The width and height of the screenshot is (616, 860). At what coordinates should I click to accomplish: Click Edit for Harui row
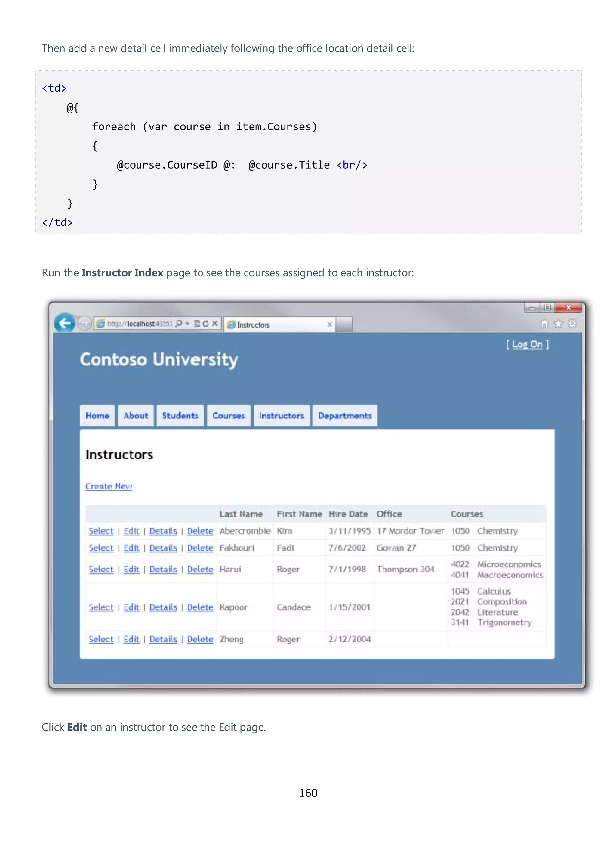point(131,569)
